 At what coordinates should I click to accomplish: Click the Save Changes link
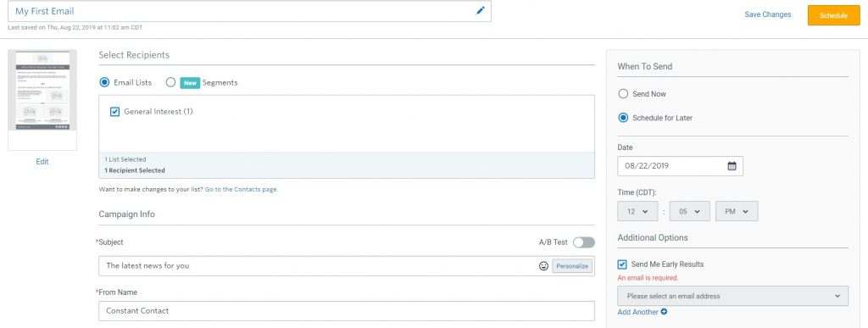[x=767, y=15]
